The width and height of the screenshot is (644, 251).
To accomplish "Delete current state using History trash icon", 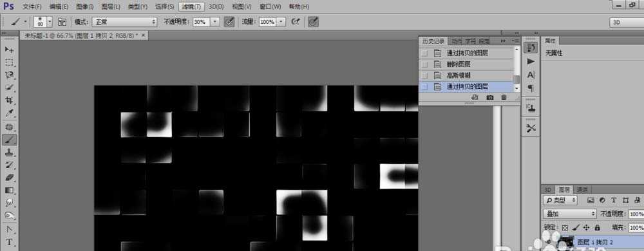I will coord(504,98).
